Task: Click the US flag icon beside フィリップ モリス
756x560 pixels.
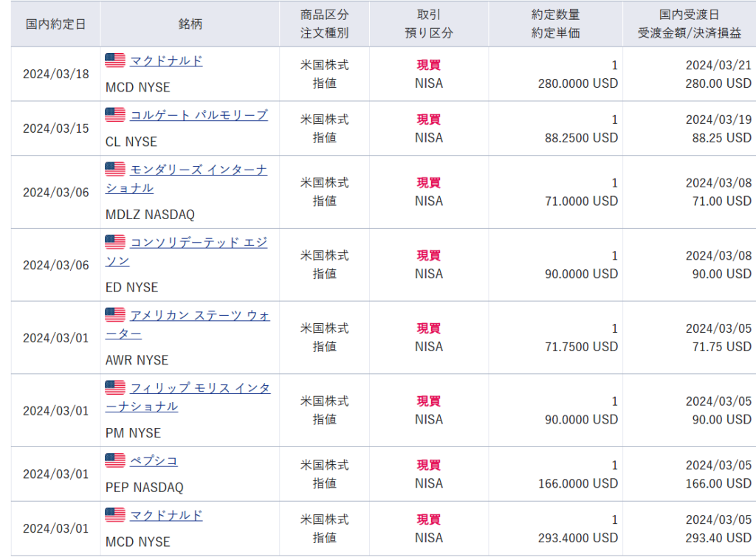Action: coord(115,387)
